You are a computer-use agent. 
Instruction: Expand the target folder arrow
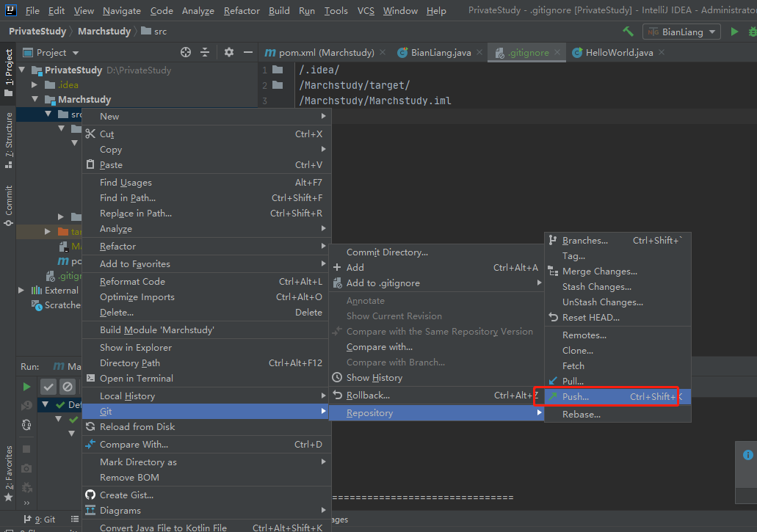(x=47, y=232)
